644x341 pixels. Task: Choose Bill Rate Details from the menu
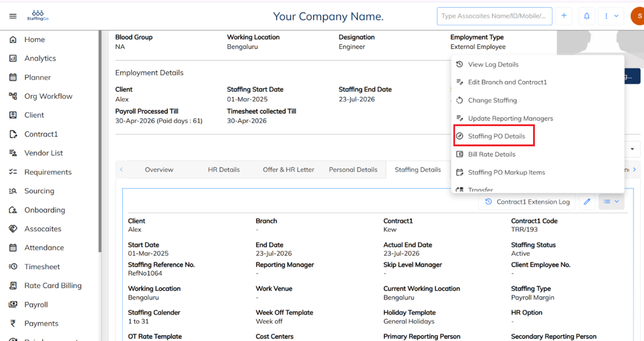tap(491, 154)
